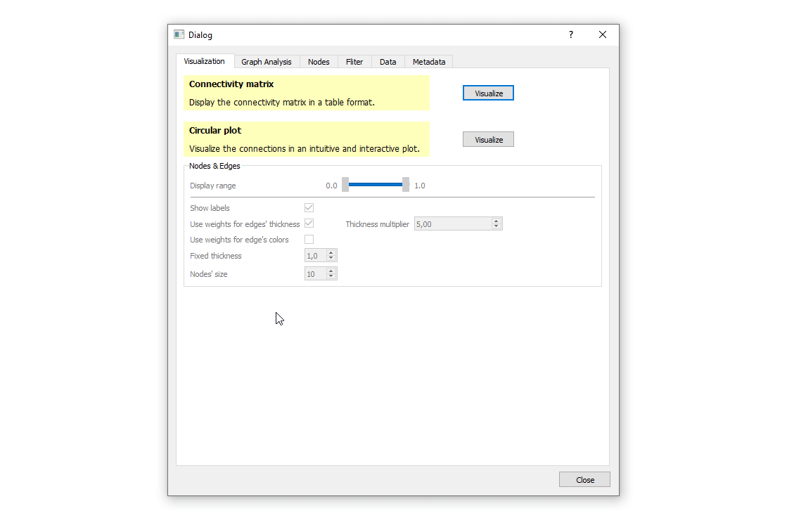Decrease the Thickness multiplier with down arrow

(x=497, y=227)
